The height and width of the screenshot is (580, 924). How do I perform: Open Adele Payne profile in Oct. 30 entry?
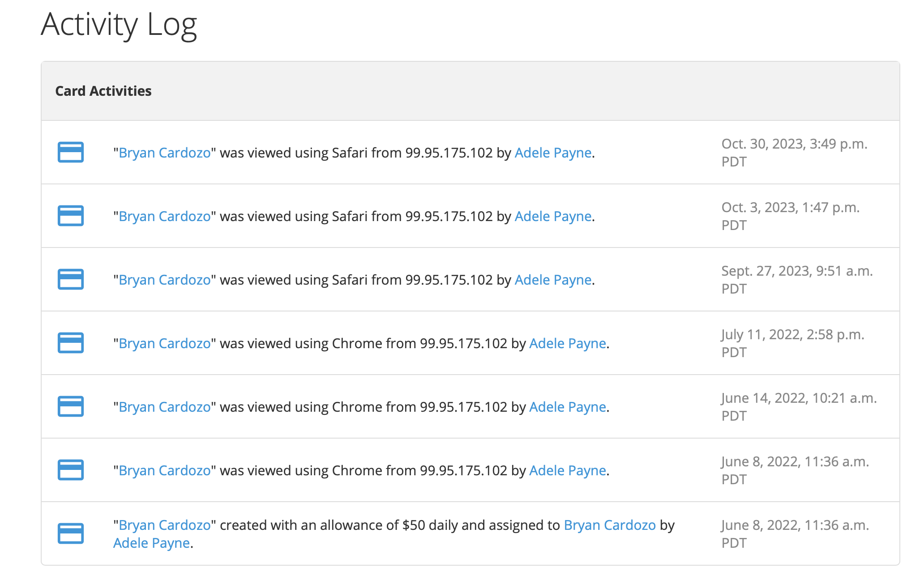point(553,153)
